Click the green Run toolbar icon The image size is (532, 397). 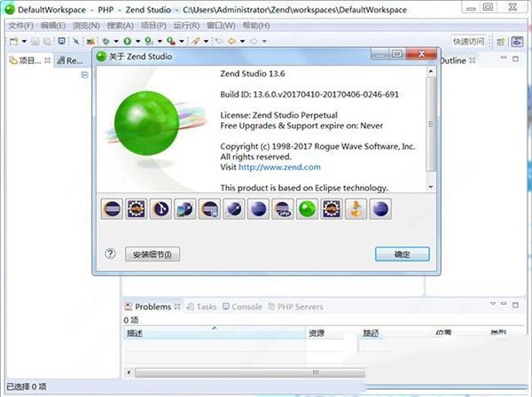[128, 42]
